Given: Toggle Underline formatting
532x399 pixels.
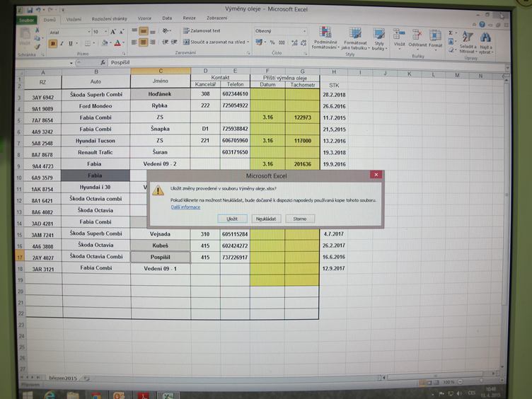Looking at the screenshot, I should click(x=71, y=43).
